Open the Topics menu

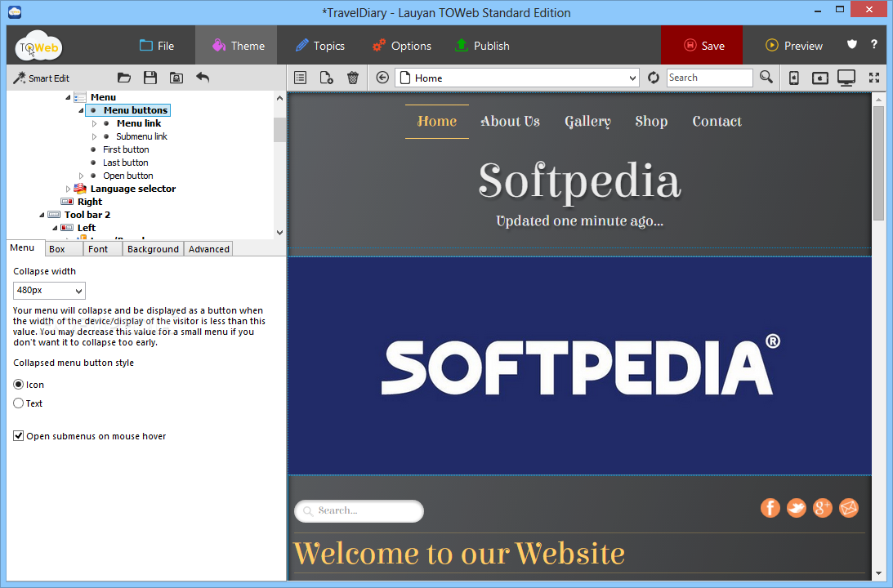320,46
